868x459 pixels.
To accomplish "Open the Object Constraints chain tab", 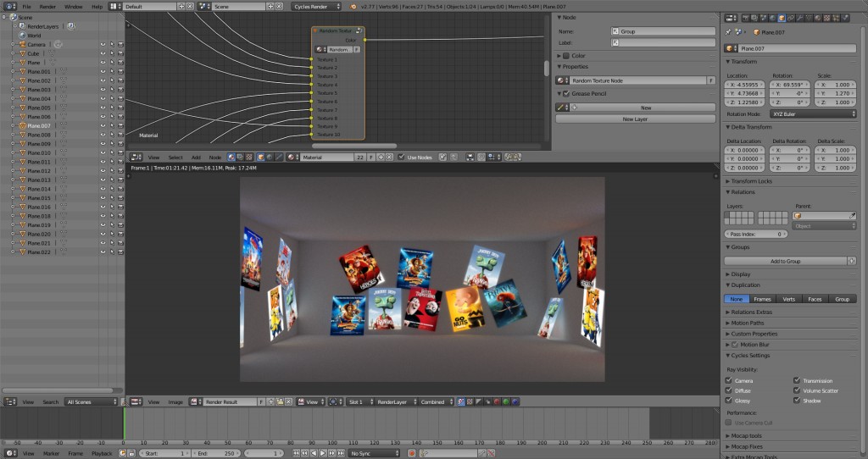I will coord(791,19).
